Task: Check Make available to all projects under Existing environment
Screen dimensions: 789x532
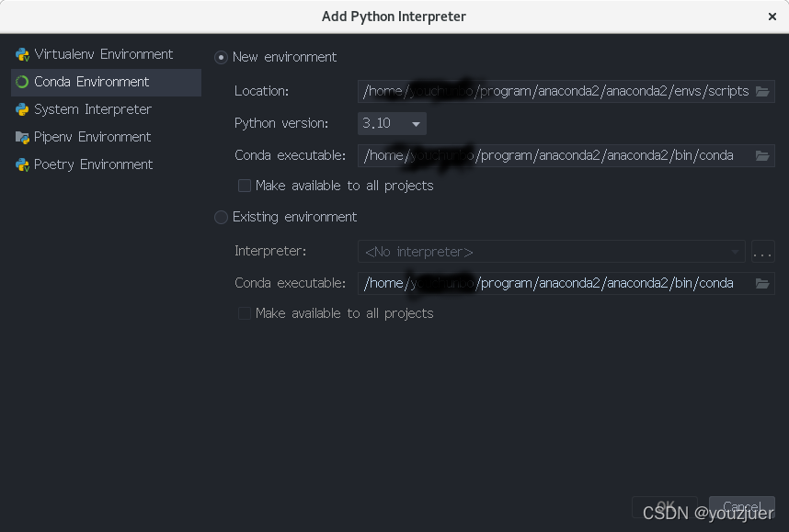Action: point(245,313)
